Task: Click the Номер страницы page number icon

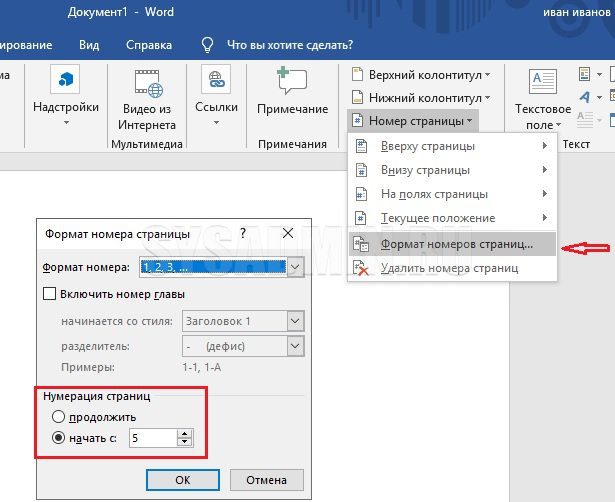Action: point(357,120)
